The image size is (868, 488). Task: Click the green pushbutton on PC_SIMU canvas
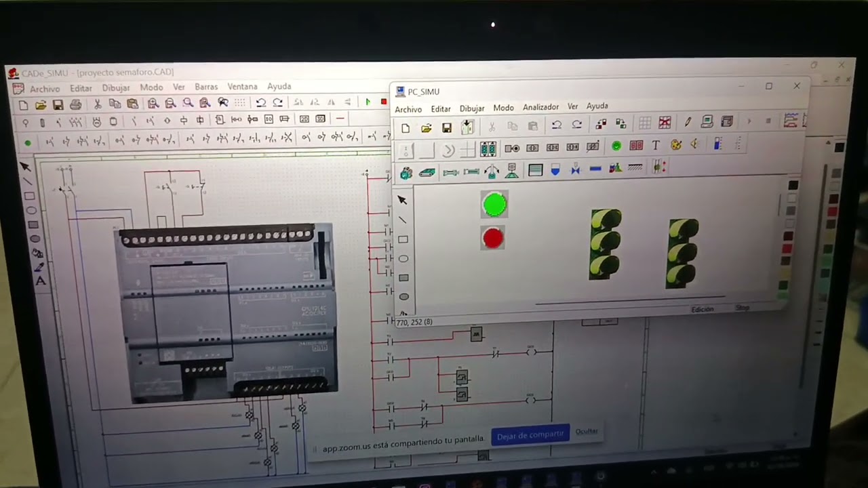pyautogui.click(x=494, y=204)
